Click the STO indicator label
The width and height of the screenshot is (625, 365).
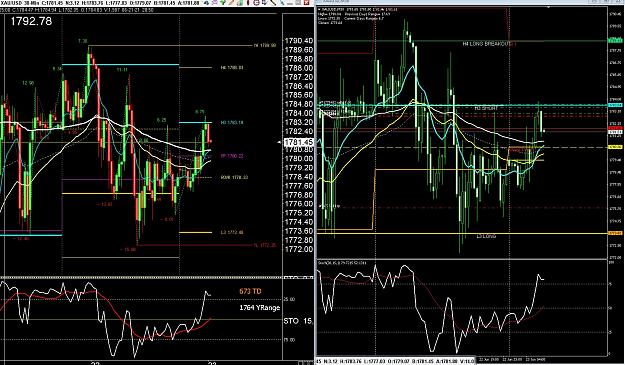pos(298,321)
